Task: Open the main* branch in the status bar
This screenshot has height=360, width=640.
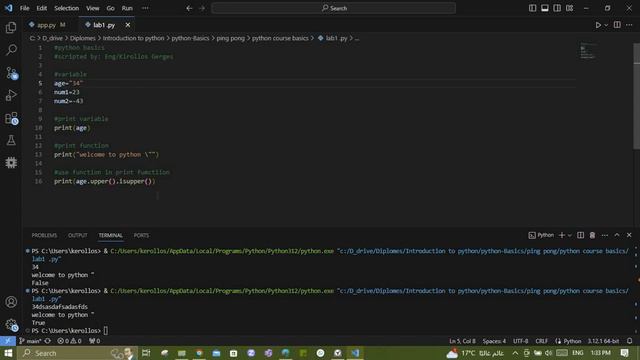Action: tap(30, 341)
